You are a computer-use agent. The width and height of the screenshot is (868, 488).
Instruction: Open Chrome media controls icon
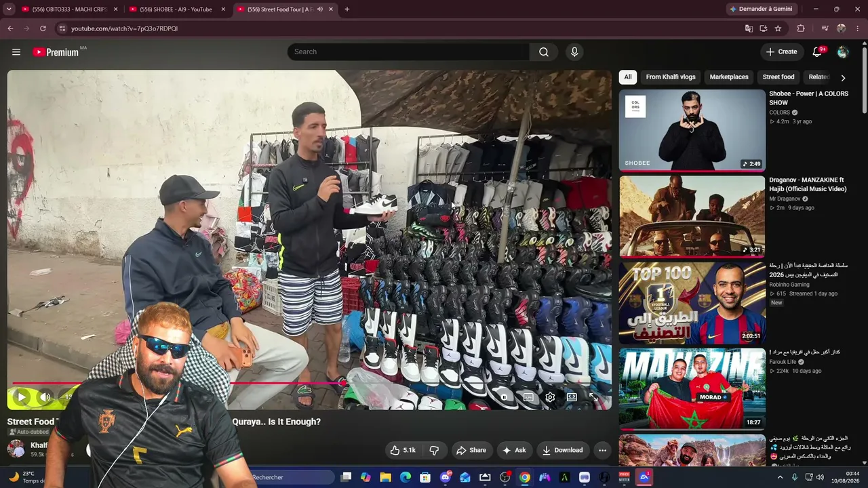click(825, 28)
